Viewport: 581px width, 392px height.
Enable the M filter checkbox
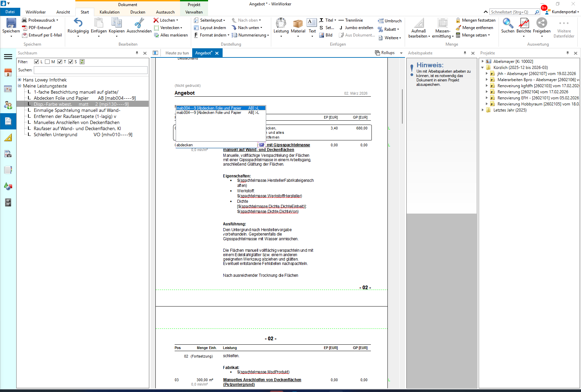[47, 62]
